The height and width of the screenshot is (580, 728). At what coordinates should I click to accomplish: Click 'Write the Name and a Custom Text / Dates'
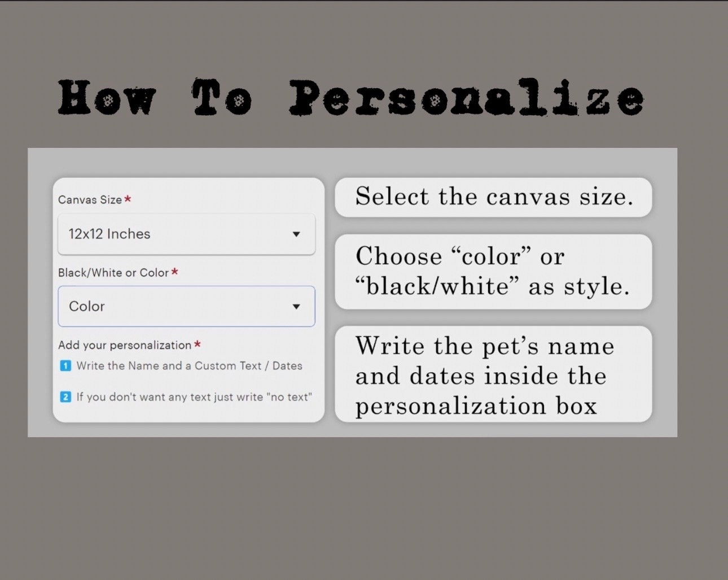point(190,366)
